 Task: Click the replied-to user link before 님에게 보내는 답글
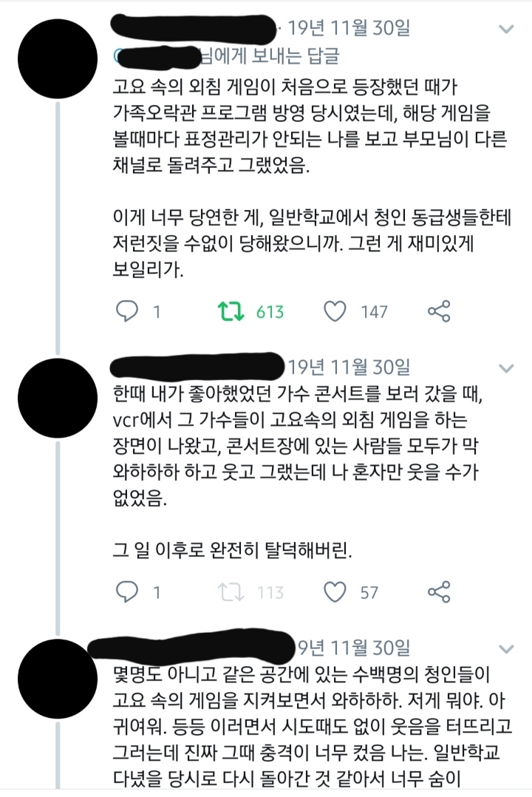click(x=159, y=57)
